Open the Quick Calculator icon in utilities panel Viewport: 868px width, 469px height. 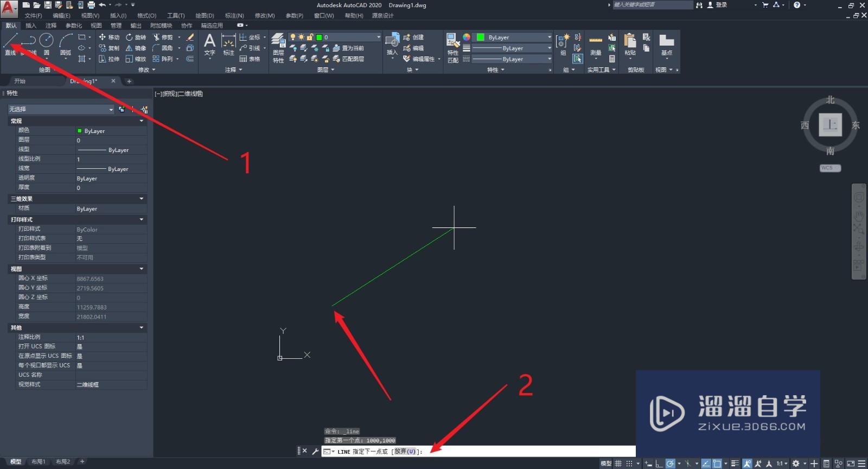[x=612, y=59]
